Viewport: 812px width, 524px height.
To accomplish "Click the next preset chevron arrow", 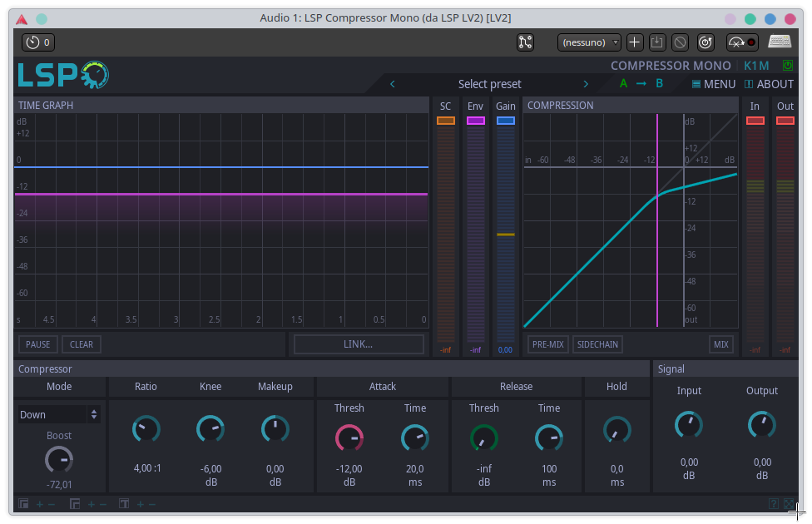I will pos(586,83).
